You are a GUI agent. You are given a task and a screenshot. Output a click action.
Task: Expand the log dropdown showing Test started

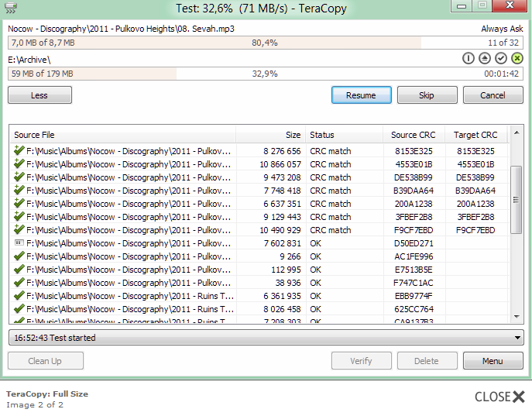[x=517, y=338]
